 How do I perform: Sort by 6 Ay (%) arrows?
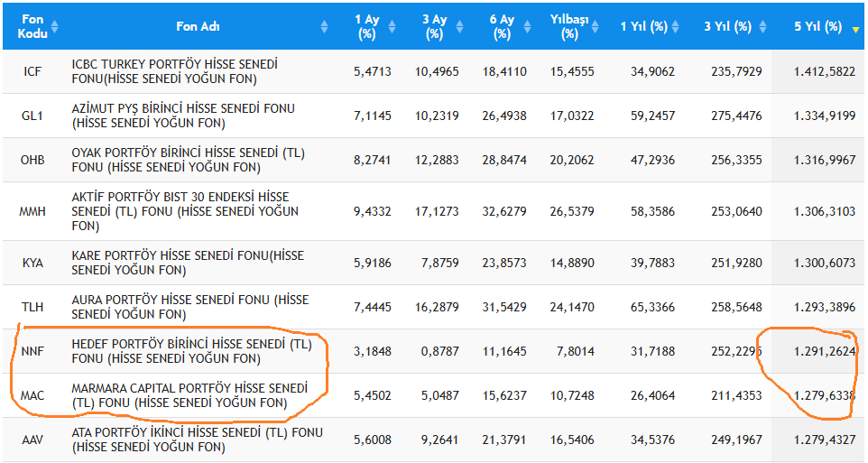527,26
